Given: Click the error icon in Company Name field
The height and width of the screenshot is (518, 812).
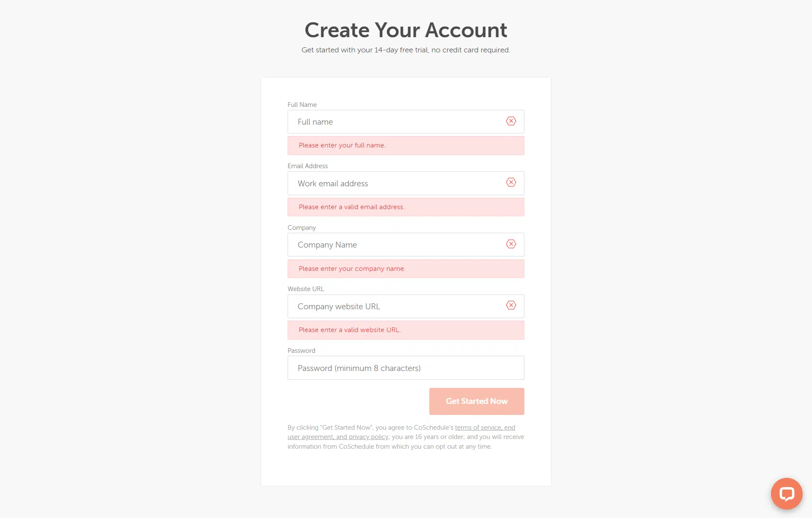Looking at the screenshot, I should tap(511, 244).
